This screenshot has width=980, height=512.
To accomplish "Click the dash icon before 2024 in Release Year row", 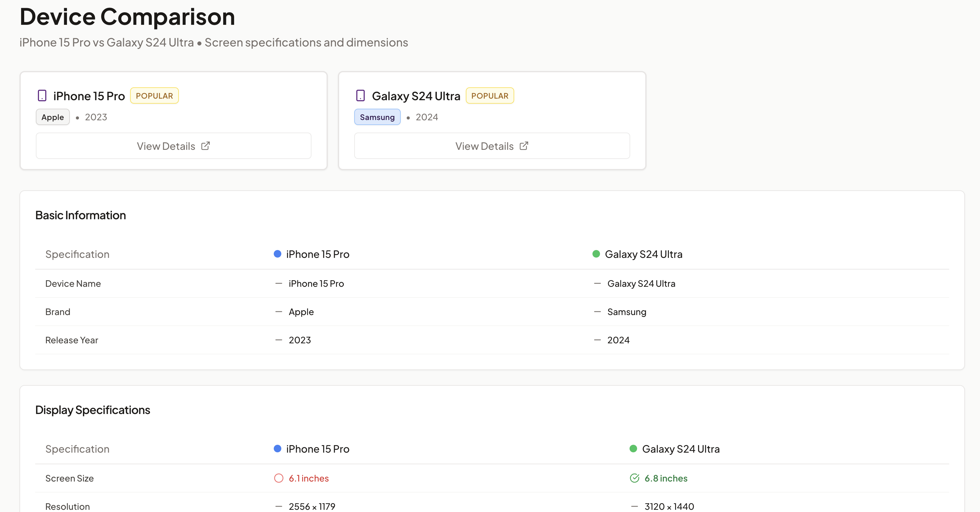I will click(597, 340).
